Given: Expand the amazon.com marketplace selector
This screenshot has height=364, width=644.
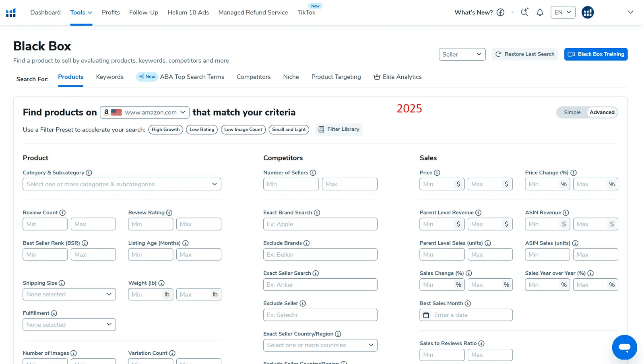Looking at the screenshot, I should (144, 113).
